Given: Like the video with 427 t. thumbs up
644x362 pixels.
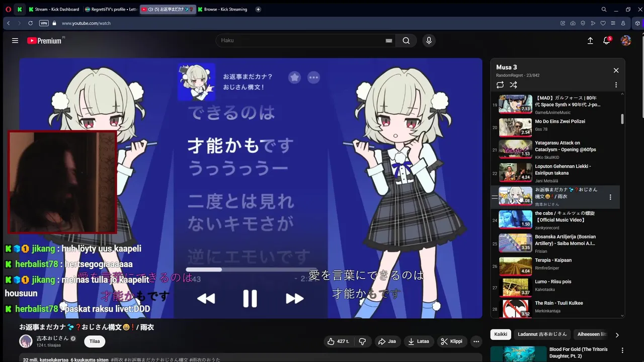Looking at the screenshot, I should pos(338,341).
